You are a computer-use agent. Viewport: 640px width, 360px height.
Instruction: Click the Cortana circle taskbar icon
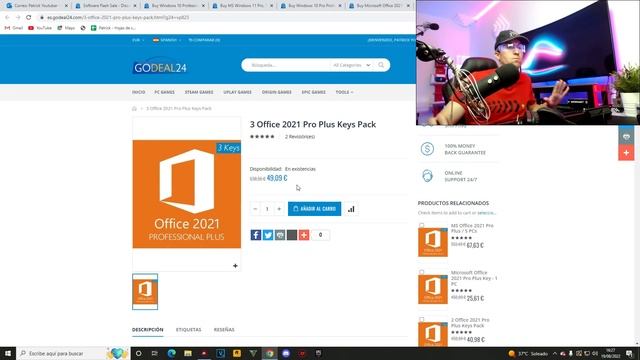pos(138,353)
